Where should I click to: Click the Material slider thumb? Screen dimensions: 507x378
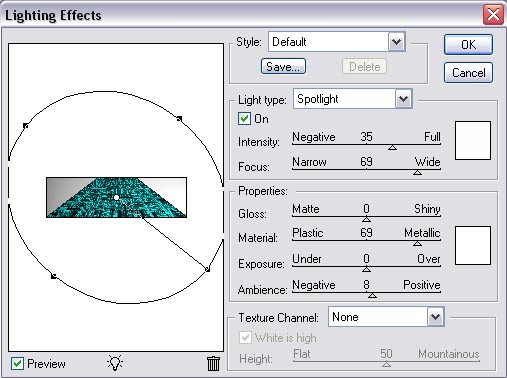pos(417,244)
